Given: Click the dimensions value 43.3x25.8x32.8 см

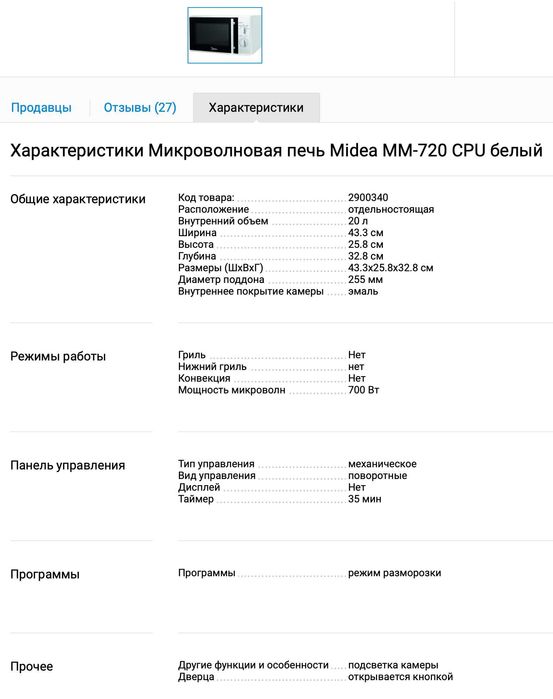Looking at the screenshot, I should click(x=391, y=268).
